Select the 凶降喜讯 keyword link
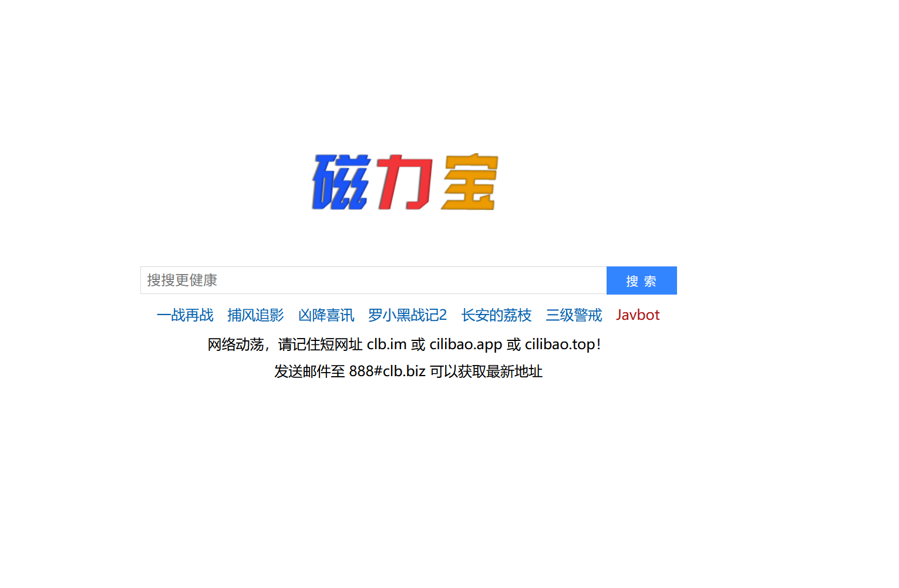Image resolution: width=899 pixels, height=588 pixels. 326,315
